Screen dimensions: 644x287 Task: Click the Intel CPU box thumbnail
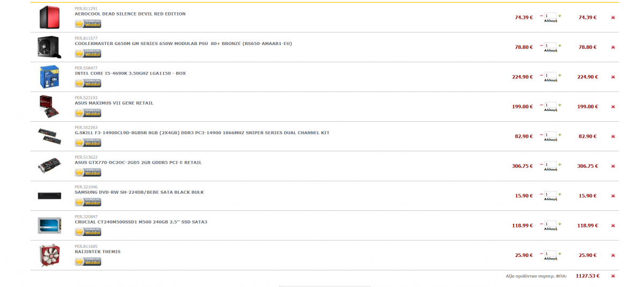pyautogui.click(x=49, y=77)
